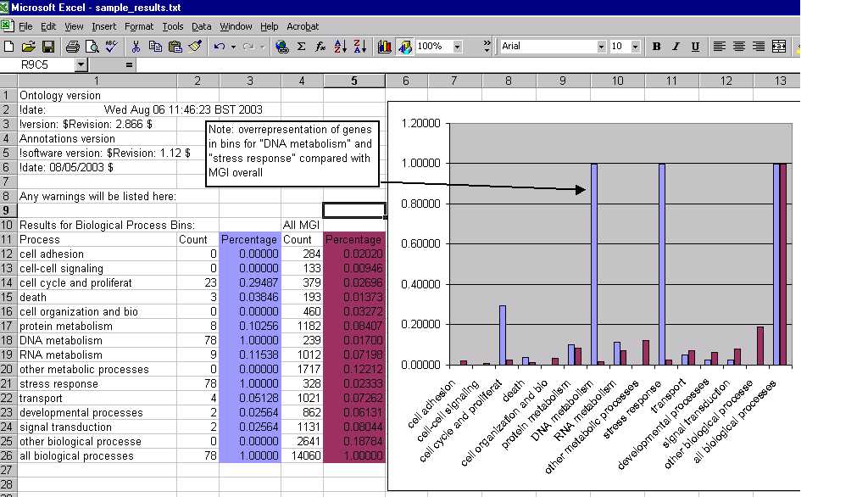The width and height of the screenshot is (868, 497).
Task: Select the chart note text box
Action: pos(292,154)
